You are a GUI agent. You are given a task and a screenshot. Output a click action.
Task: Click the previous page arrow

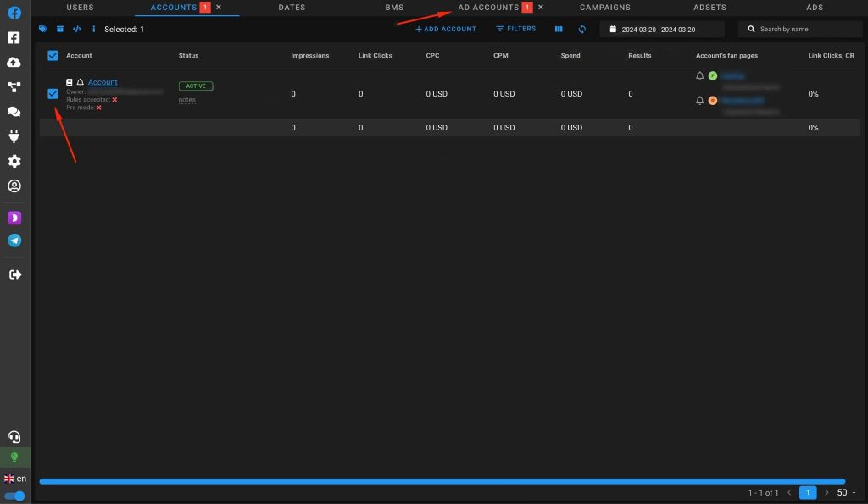[x=789, y=492]
